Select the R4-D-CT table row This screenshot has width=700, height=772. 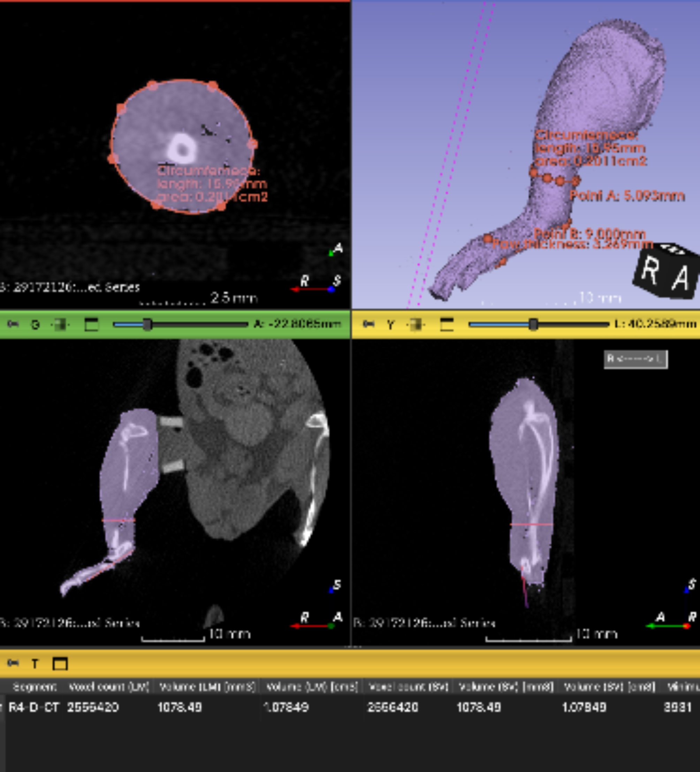coord(34,707)
